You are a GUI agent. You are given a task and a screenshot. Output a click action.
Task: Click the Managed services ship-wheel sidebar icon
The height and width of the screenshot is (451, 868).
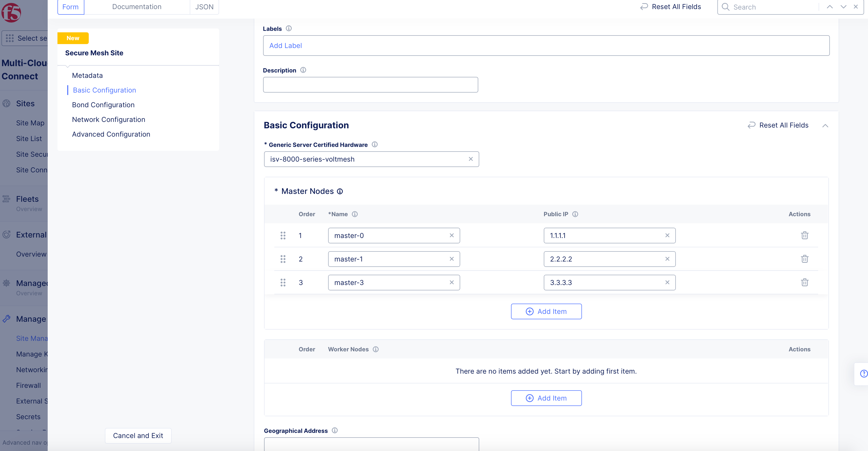6,283
